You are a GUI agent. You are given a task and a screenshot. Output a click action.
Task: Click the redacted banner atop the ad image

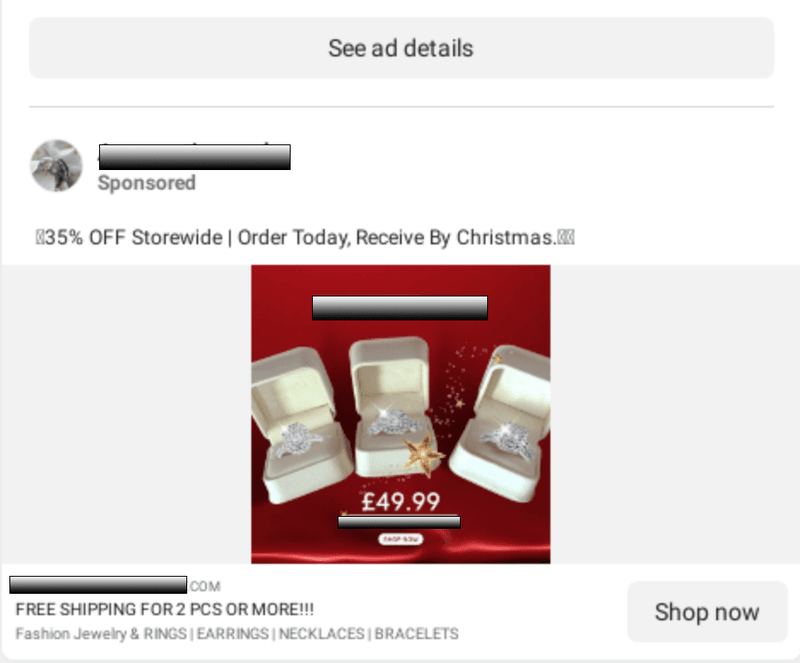point(400,308)
